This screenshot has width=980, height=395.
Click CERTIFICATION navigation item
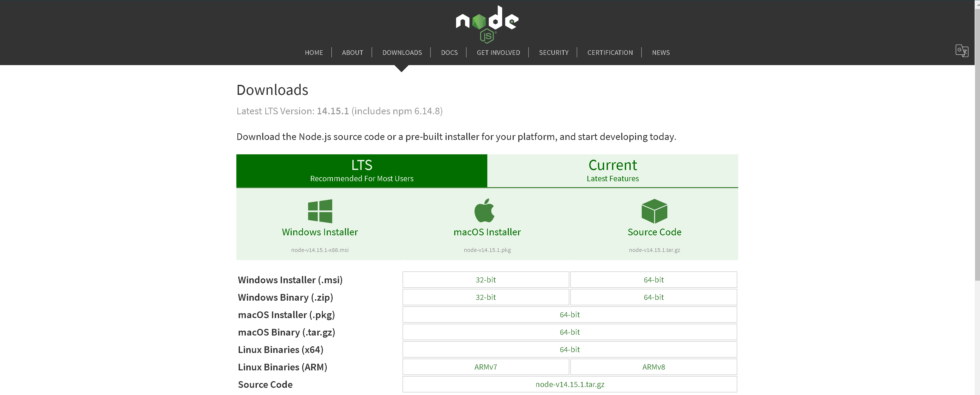(610, 53)
